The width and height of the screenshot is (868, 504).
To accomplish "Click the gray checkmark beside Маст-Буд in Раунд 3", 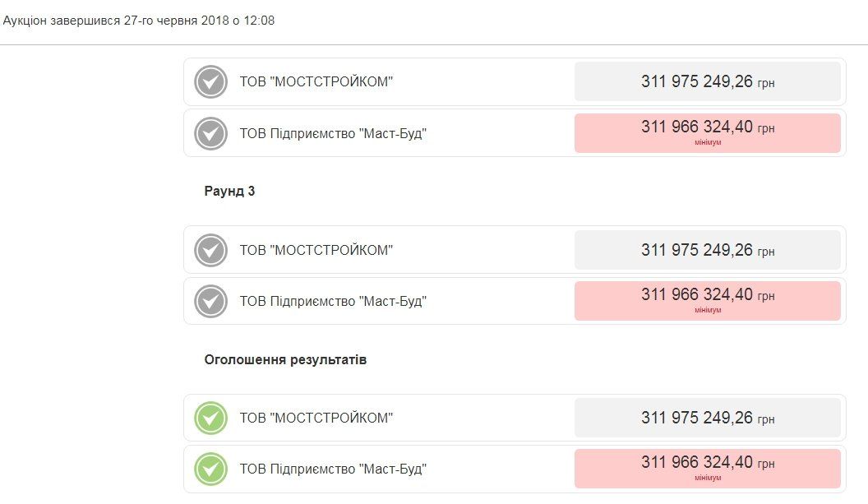I will point(211,301).
